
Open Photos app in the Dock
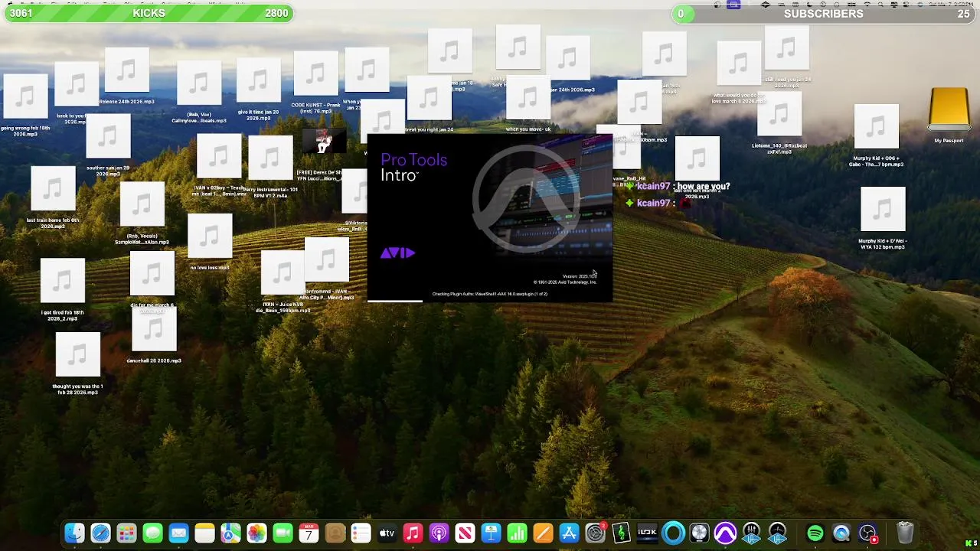pyautogui.click(x=256, y=533)
